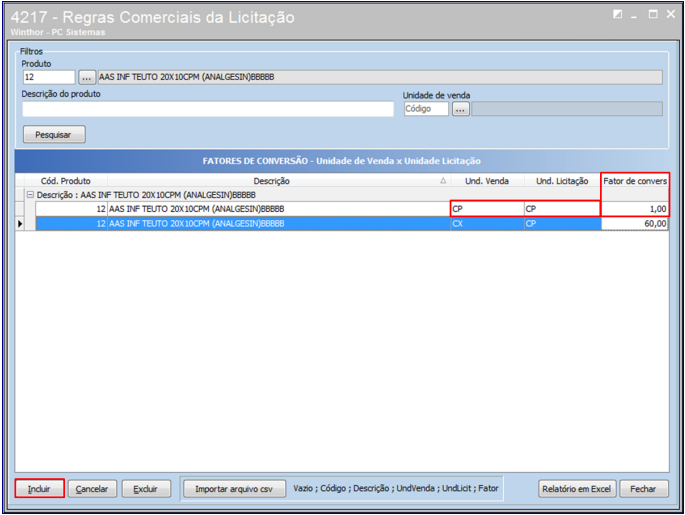685x515 pixels.
Task: Click the disabled Unidade de venda description field
Action: [x=567, y=109]
